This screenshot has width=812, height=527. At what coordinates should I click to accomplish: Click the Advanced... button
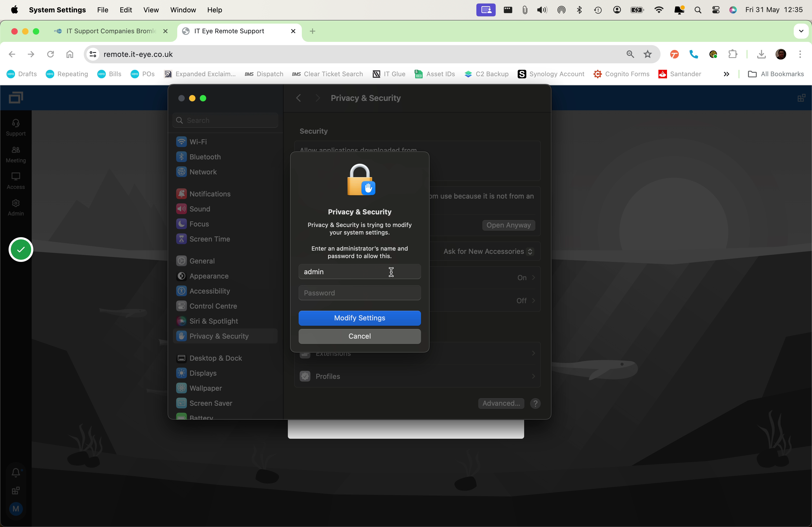click(x=501, y=403)
